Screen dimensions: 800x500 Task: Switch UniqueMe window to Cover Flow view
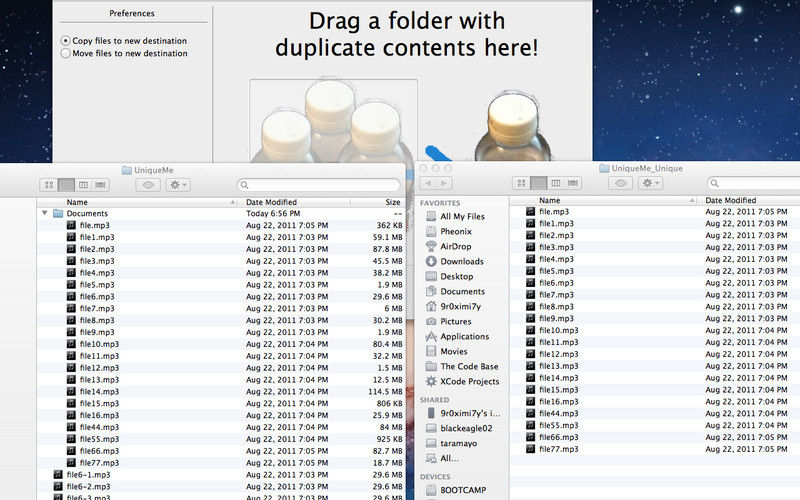[101, 185]
